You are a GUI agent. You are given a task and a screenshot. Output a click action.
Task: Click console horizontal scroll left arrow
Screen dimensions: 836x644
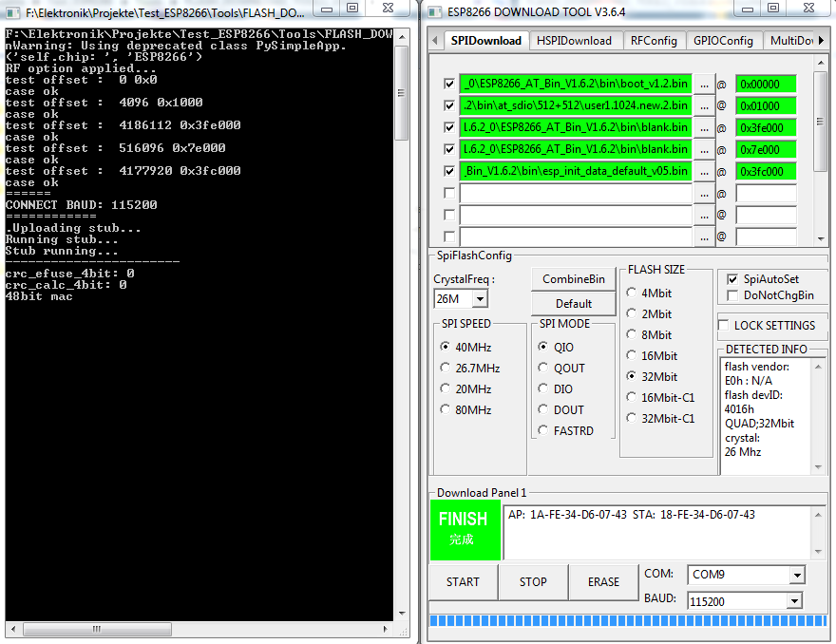12,629
